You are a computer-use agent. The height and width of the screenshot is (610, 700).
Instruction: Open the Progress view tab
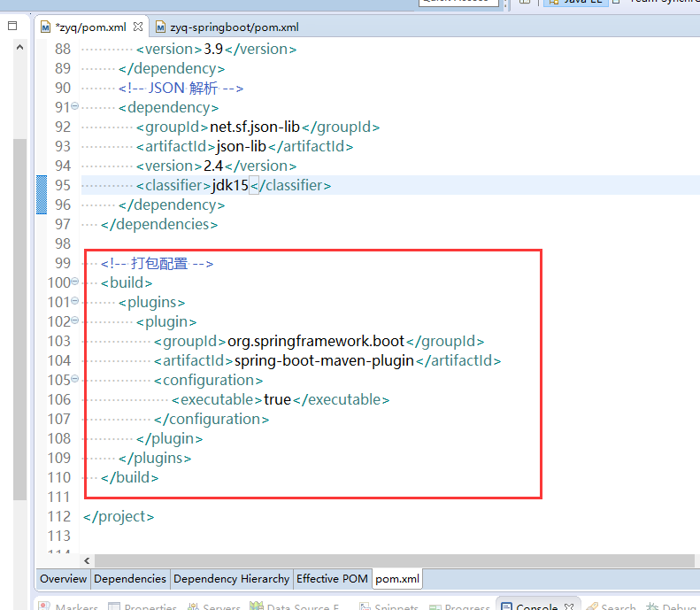pos(459,606)
